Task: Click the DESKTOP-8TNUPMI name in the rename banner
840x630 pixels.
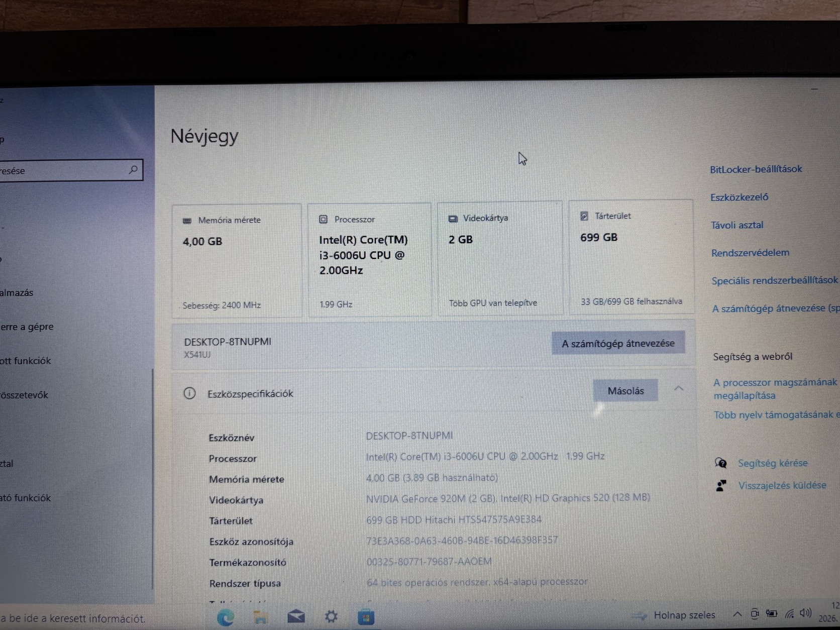Action: click(x=228, y=342)
